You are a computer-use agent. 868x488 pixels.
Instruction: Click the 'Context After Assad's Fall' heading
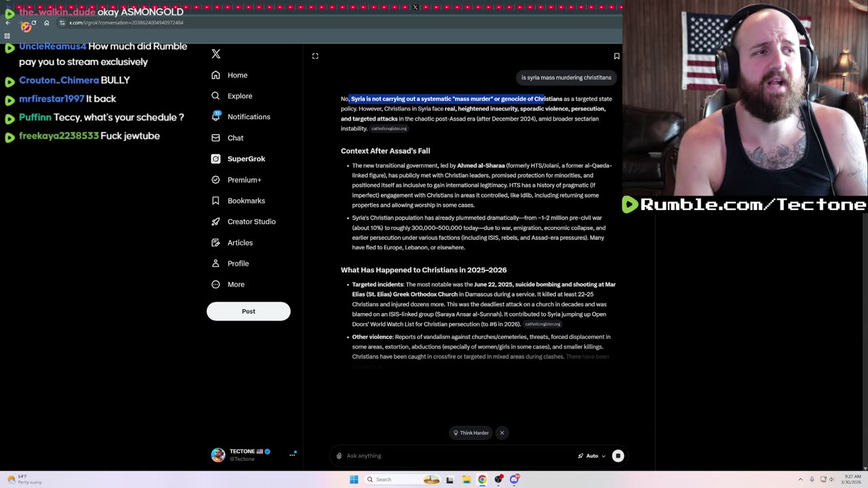(x=385, y=151)
